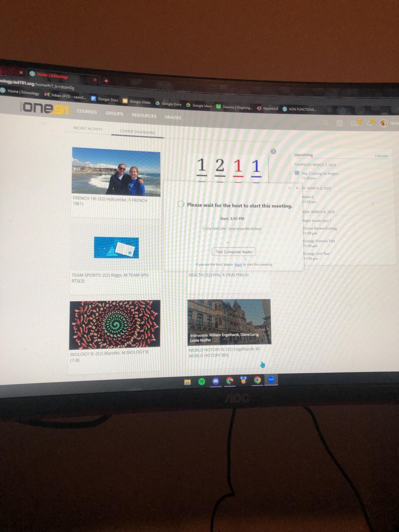The height and width of the screenshot is (532, 399).
Task: Open the TEAM SPORTS: (S2) Riggs course title
Action: click(110, 278)
